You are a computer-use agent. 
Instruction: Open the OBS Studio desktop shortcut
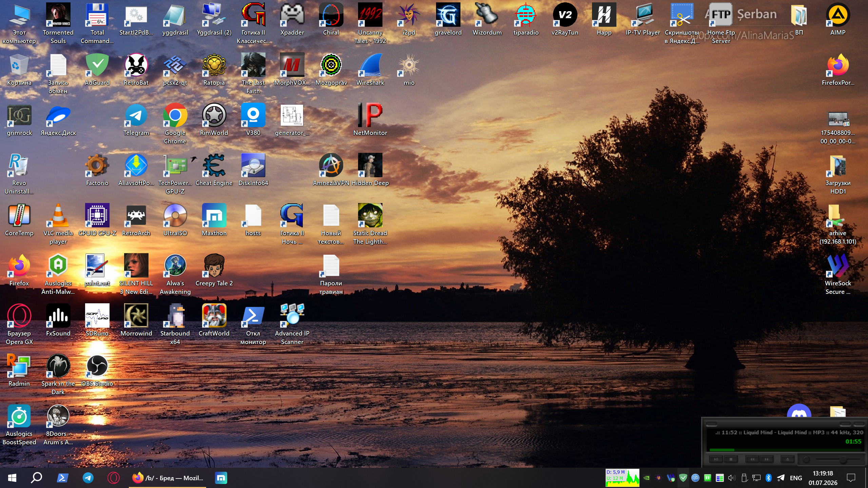pos(97,371)
